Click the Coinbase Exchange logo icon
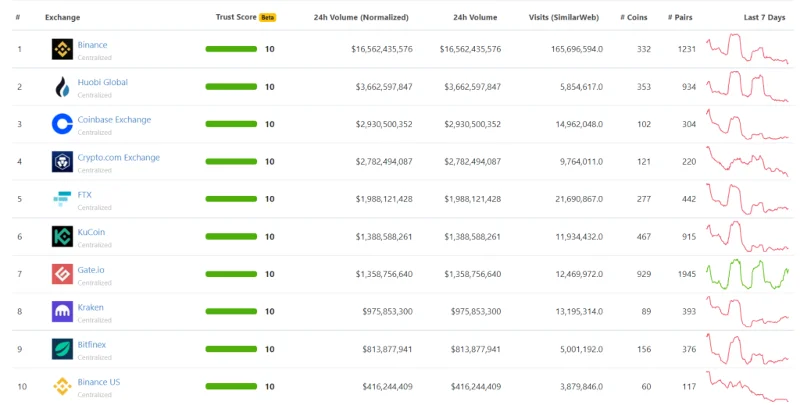This screenshot has height=405, width=800. coord(62,124)
